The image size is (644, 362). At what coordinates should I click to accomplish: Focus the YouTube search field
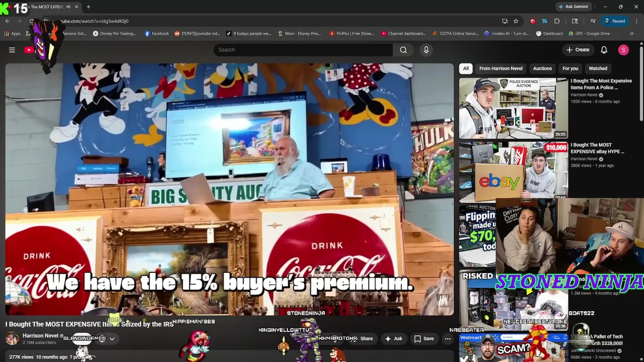coord(303,50)
